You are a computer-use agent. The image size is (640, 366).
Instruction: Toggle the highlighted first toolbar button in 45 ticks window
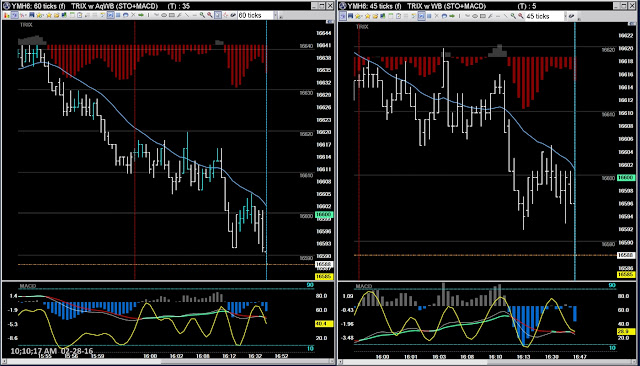[342, 16]
